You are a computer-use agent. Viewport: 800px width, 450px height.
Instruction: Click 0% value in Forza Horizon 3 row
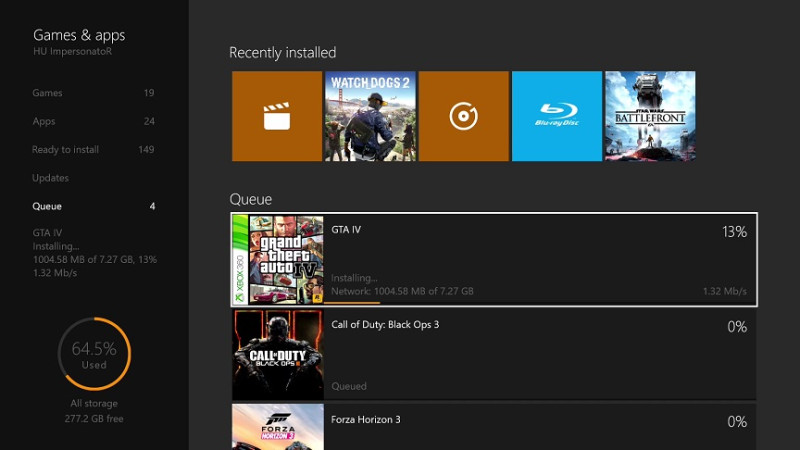pyautogui.click(x=737, y=421)
